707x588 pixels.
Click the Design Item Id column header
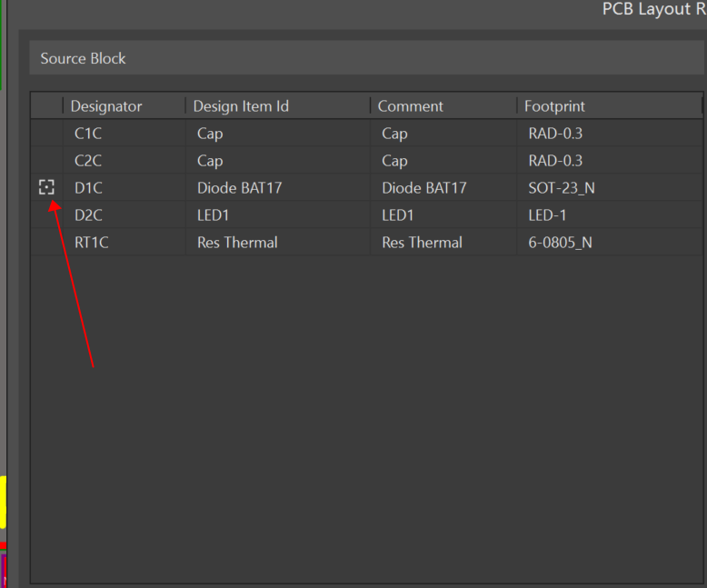(241, 106)
